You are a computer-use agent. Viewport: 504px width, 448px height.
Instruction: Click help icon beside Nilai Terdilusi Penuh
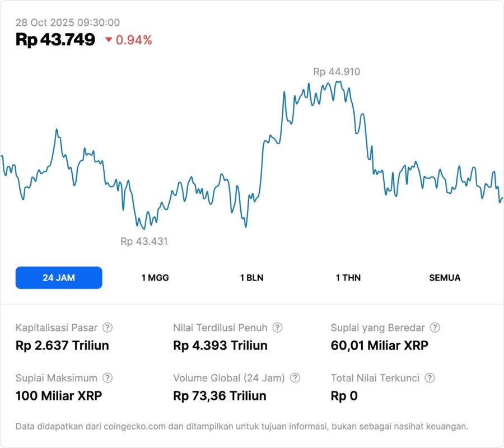coord(277,328)
